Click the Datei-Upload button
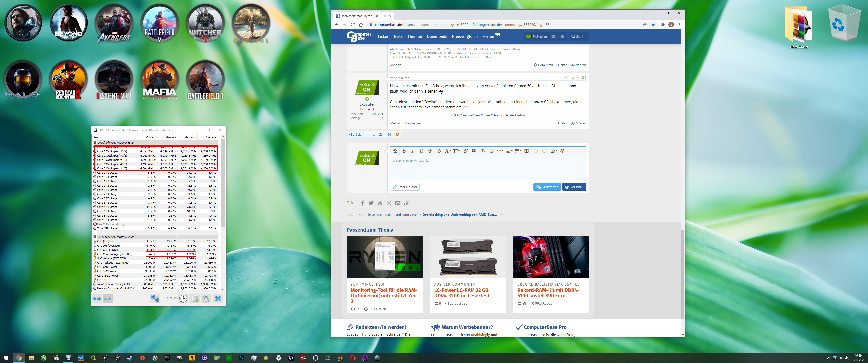 pos(405,187)
